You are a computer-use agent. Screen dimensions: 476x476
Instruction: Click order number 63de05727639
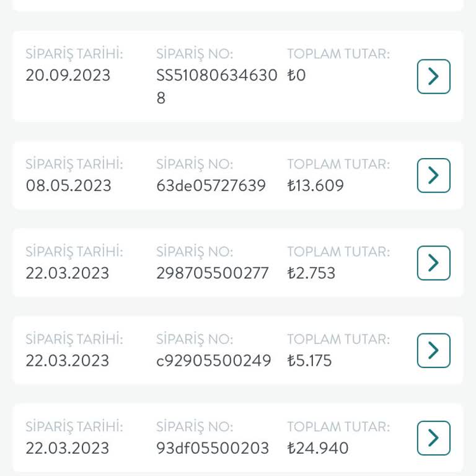pyautogui.click(x=211, y=185)
